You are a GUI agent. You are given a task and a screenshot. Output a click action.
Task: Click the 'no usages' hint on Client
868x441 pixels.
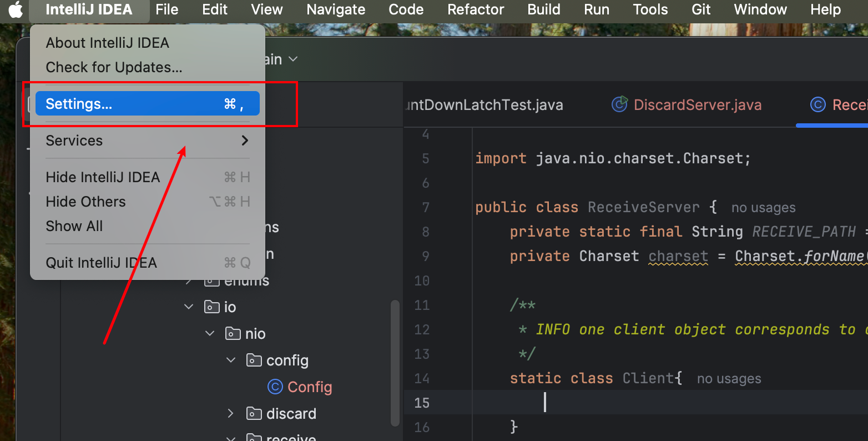tap(729, 379)
